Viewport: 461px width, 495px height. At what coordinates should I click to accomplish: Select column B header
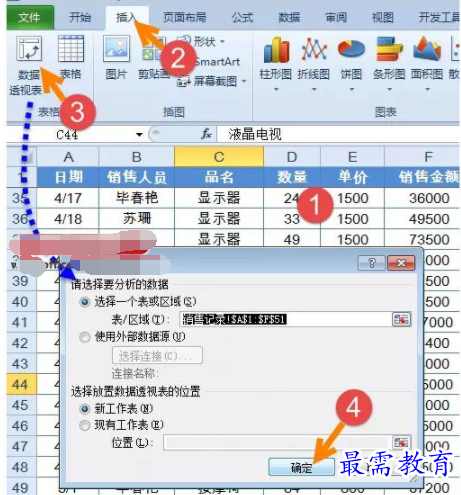pyautogui.click(x=137, y=157)
